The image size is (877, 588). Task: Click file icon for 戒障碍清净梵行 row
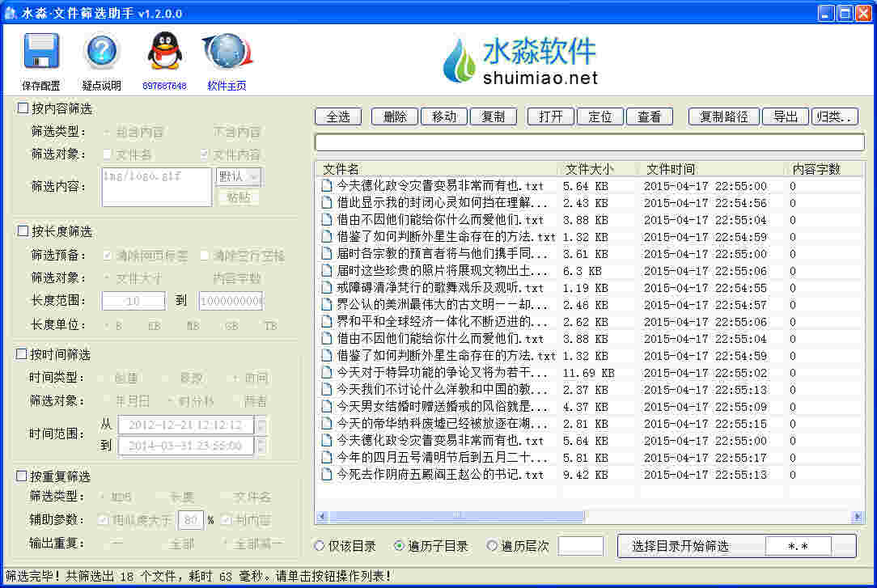pos(327,288)
